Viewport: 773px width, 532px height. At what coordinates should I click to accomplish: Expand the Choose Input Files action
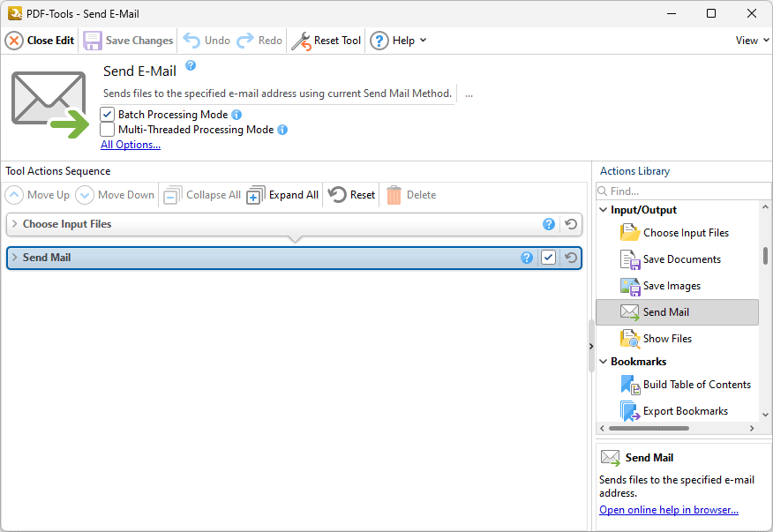pos(14,224)
